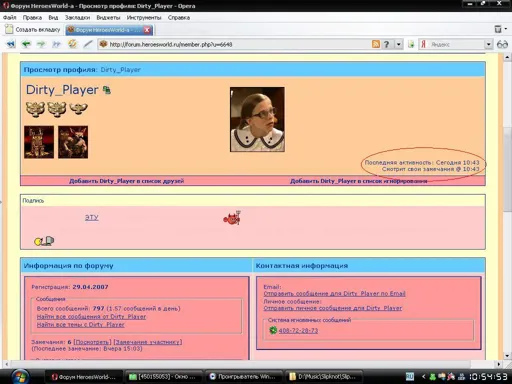Click the castle award thumbnail
This screenshot has height=384, width=512.
[39, 142]
